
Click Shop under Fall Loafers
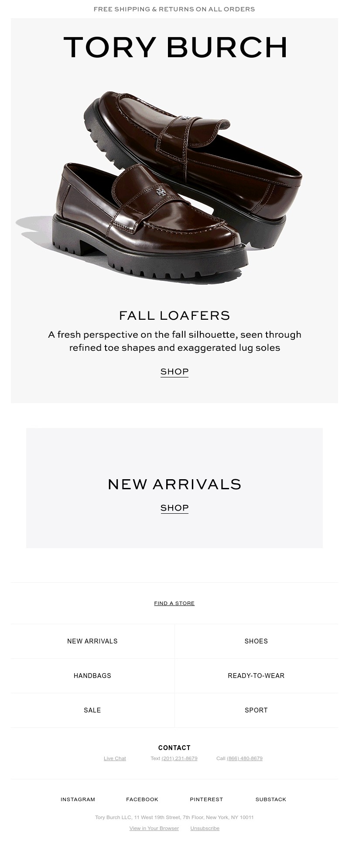[x=174, y=372]
